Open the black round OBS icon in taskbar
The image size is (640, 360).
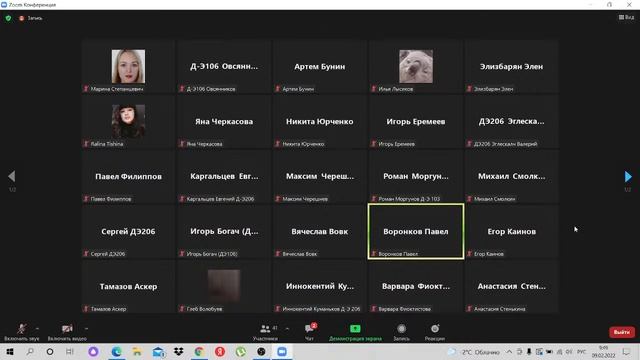pyautogui.click(x=261, y=351)
